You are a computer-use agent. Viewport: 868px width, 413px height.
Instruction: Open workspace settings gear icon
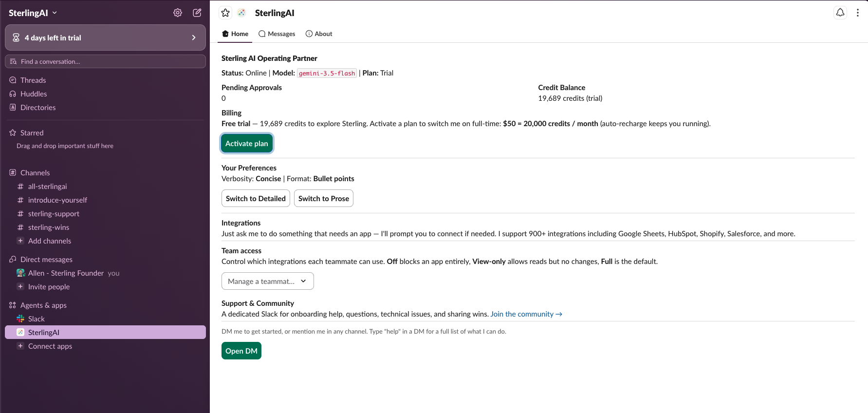pyautogui.click(x=178, y=13)
